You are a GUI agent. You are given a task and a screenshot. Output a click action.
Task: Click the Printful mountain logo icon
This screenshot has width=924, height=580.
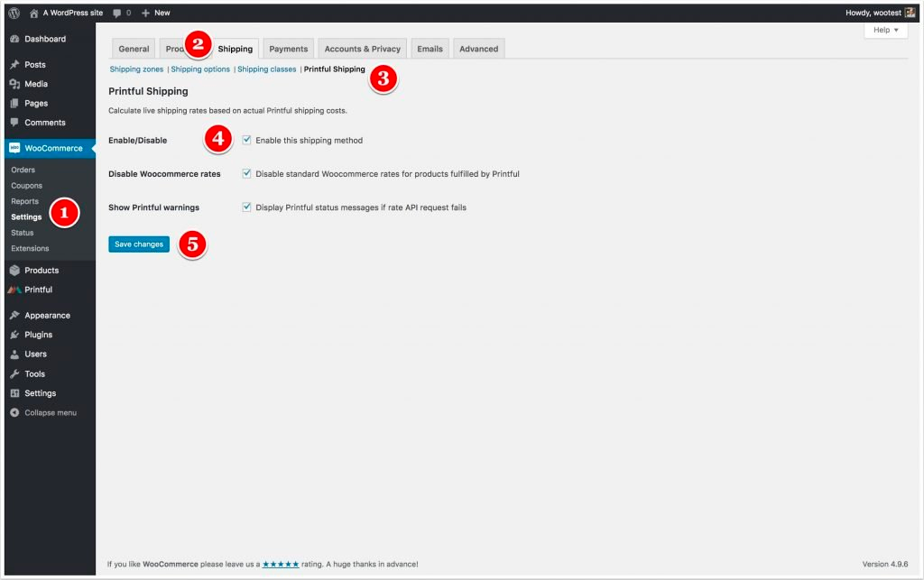14,290
